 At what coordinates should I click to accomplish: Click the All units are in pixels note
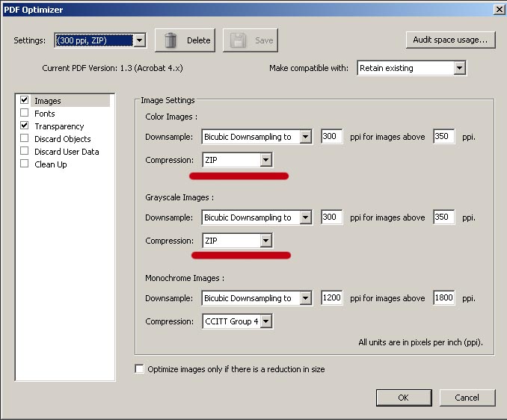pos(420,342)
